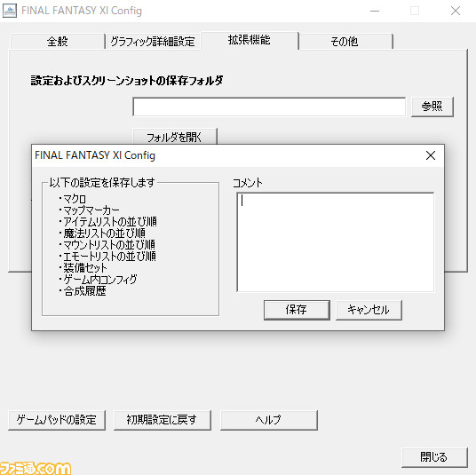Switch to the 全般 tab
Image resolution: width=476 pixels, height=475 pixels.
coord(58,41)
